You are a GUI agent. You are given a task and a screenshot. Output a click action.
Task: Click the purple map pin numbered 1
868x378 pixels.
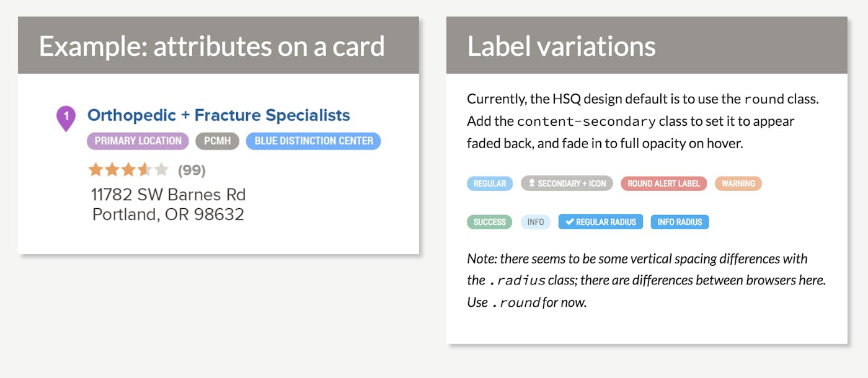(x=66, y=117)
